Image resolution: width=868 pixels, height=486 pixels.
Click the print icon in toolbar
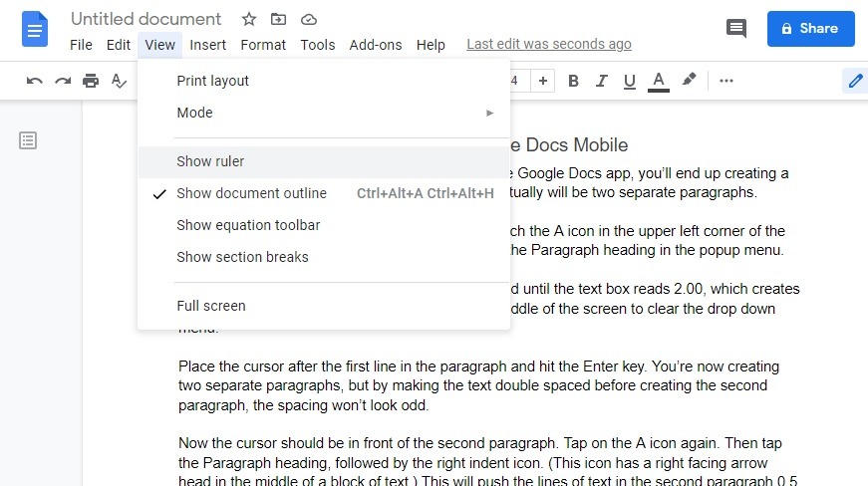[x=91, y=81]
